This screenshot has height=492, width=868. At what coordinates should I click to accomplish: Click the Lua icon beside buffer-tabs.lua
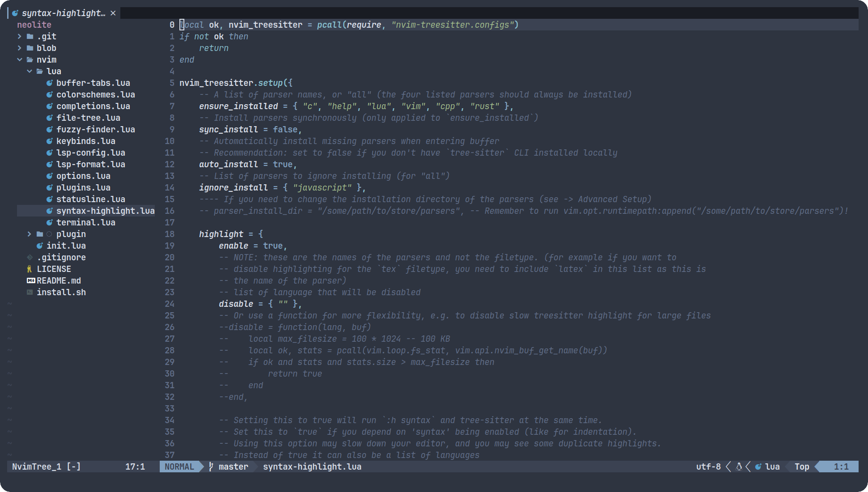click(x=50, y=83)
